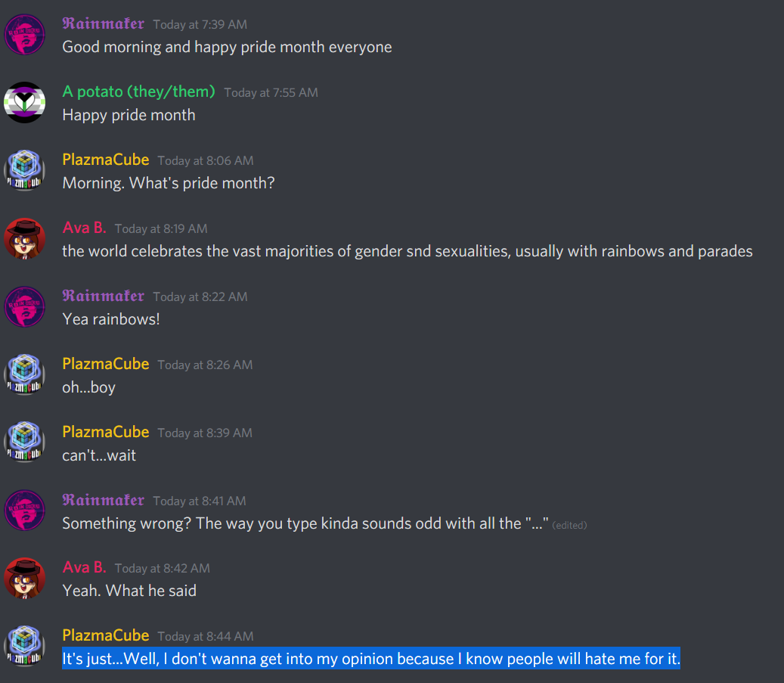Click PlazmaCube's avatar beside 'can't...wait'
784x683 pixels.
(24, 442)
